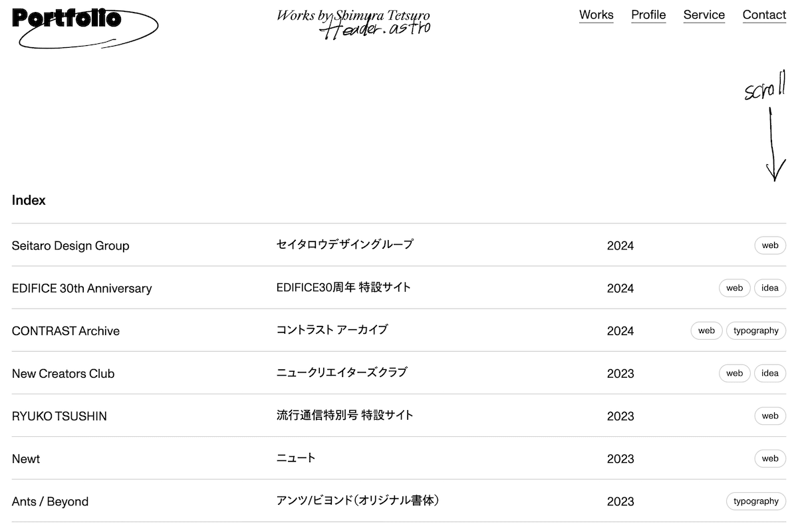Go to the Profile page
798x532 pixels.
[x=648, y=15]
